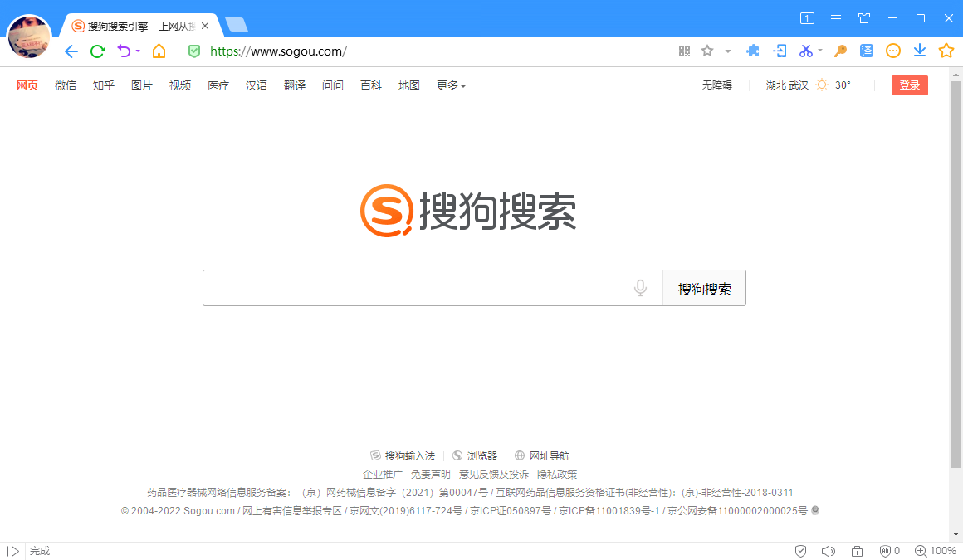This screenshot has width=963, height=560.
Task: Open the downloads arrow icon
Action: pyautogui.click(x=919, y=51)
